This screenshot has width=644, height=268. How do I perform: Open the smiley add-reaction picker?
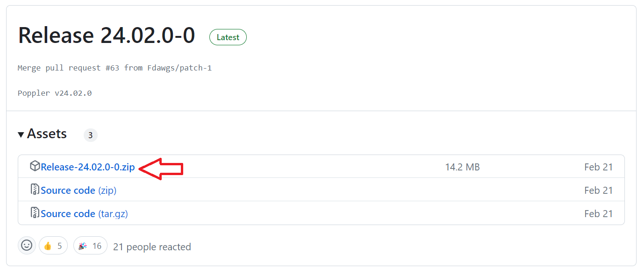pyautogui.click(x=27, y=246)
